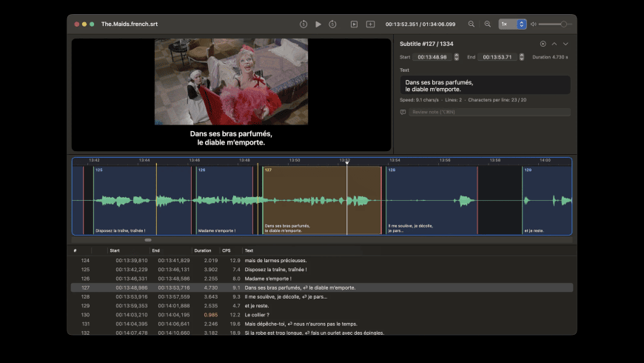Select row 126 'Madame s'emporte !'
Screen dimensions: 644x363
tap(322, 279)
